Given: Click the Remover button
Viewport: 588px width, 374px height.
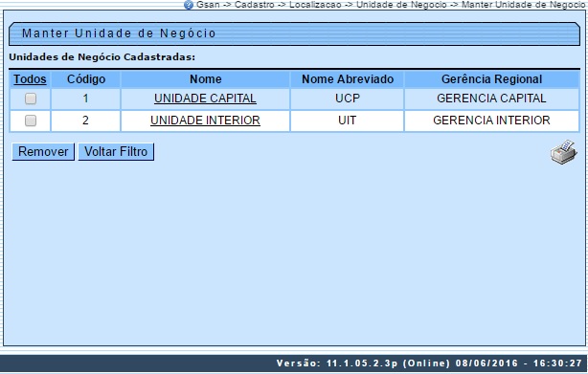Looking at the screenshot, I should pos(43,152).
